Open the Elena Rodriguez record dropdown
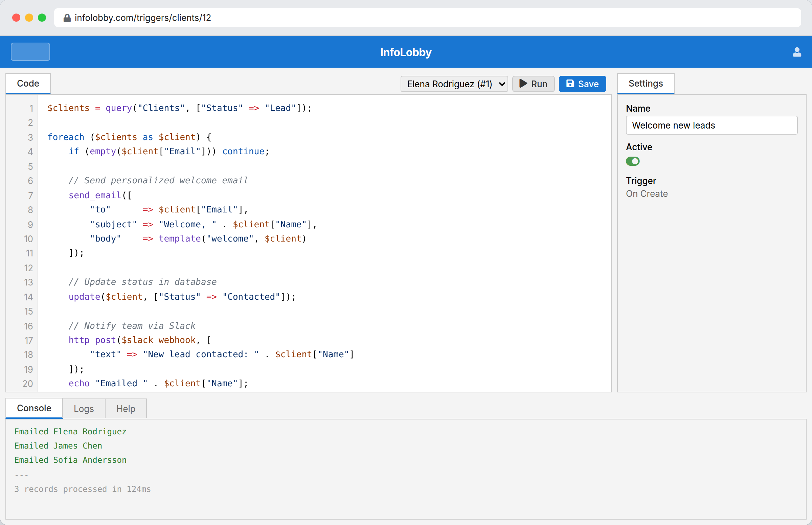Image resolution: width=812 pixels, height=525 pixels. pos(454,84)
